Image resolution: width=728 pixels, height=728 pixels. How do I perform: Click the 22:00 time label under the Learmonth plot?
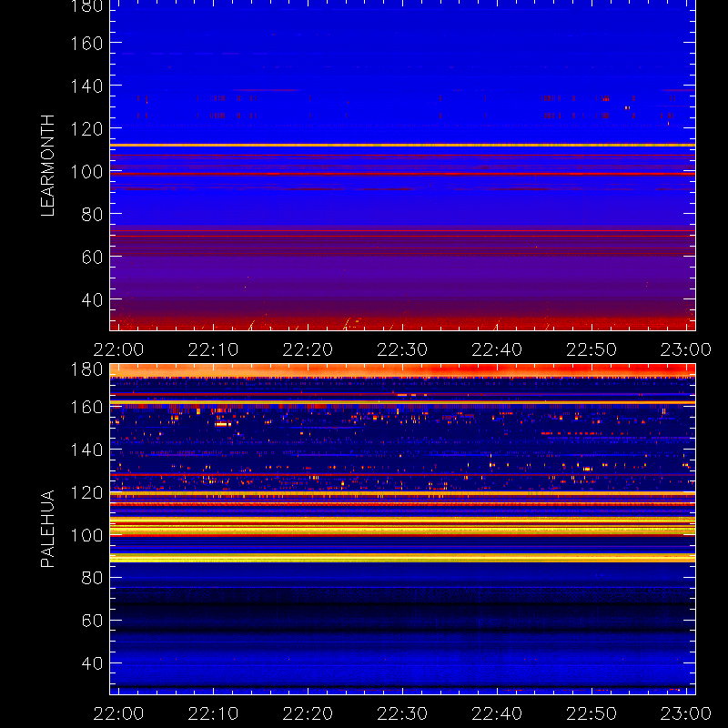pos(118,349)
